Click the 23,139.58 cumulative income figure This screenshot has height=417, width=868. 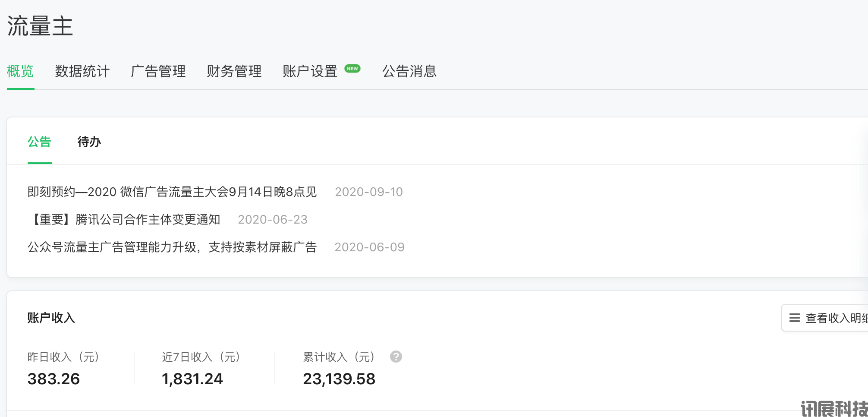[x=339, y=379]
